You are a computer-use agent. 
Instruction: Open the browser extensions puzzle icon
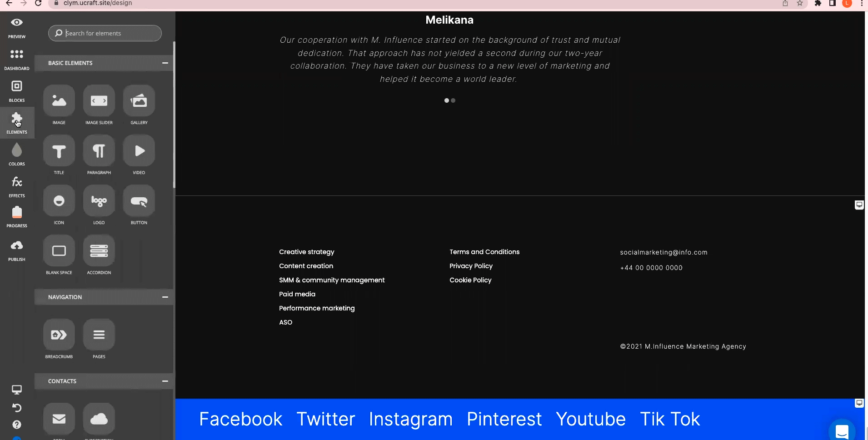coord(818,3)
